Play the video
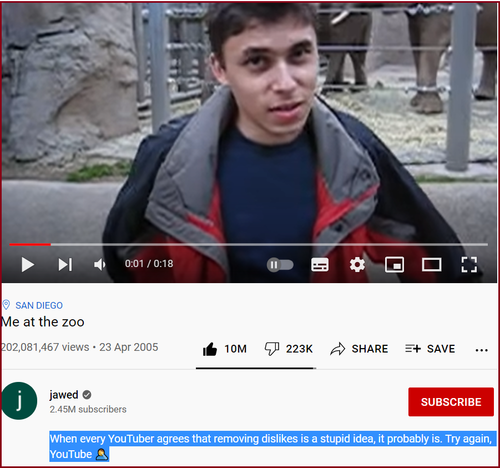Image resolution: width=500 pixels, height=468 pixels. pyautogui.click(x=28, y=265)
